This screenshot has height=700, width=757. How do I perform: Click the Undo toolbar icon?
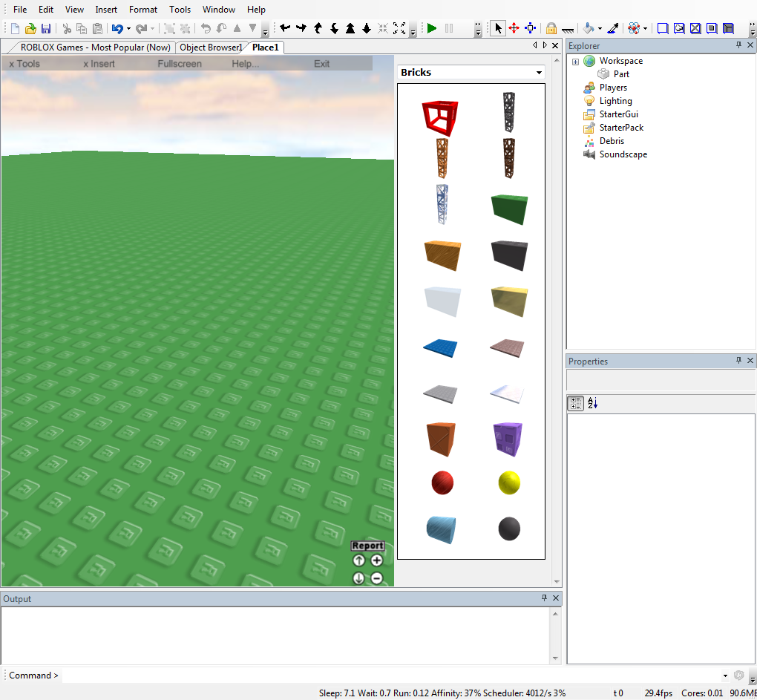117,29
